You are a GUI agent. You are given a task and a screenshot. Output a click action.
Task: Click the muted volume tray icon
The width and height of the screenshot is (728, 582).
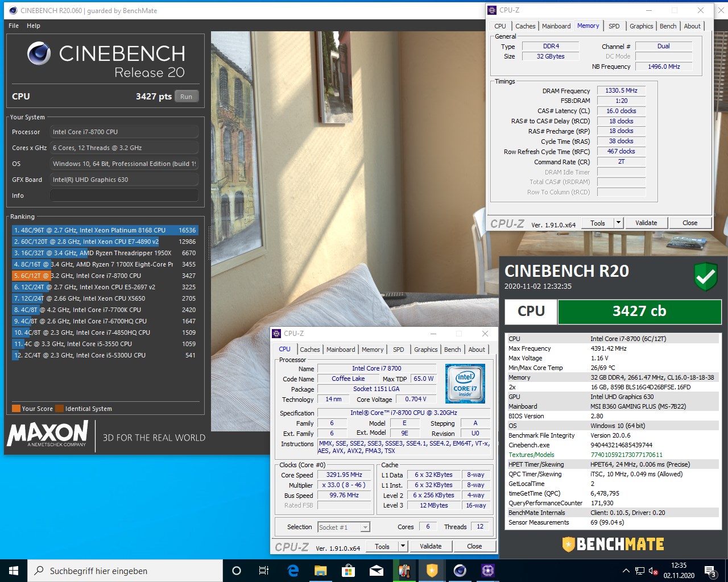653,571
